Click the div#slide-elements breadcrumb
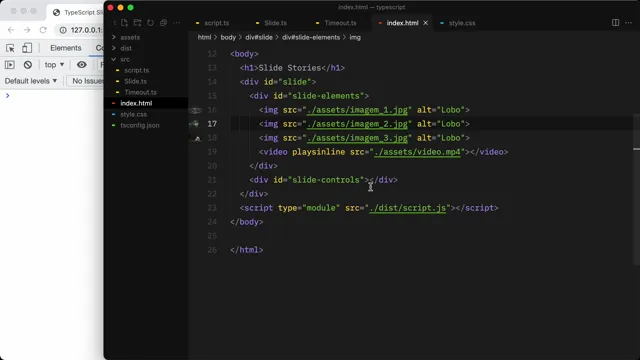The width and height of the screenshot is (640, 360). pos(311,37)
